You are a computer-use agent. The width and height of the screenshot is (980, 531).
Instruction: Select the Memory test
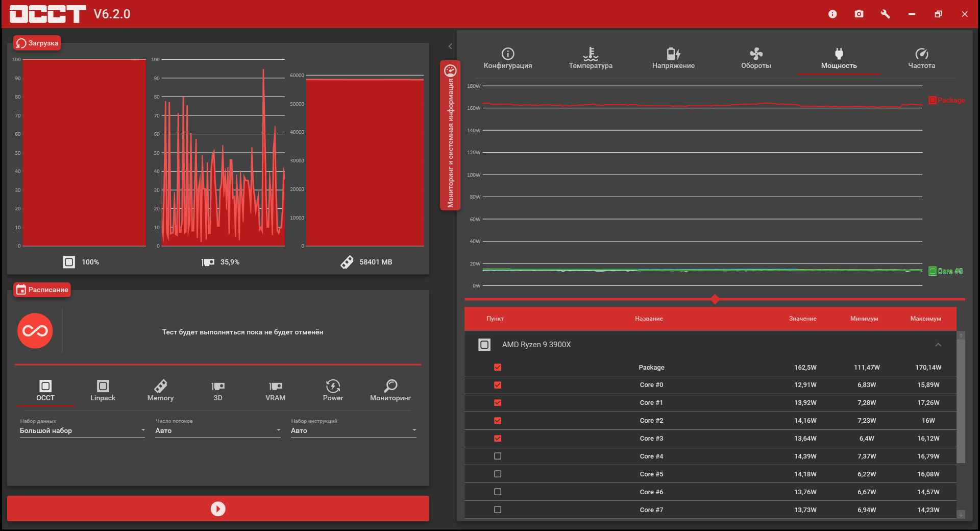pos(161,391)
